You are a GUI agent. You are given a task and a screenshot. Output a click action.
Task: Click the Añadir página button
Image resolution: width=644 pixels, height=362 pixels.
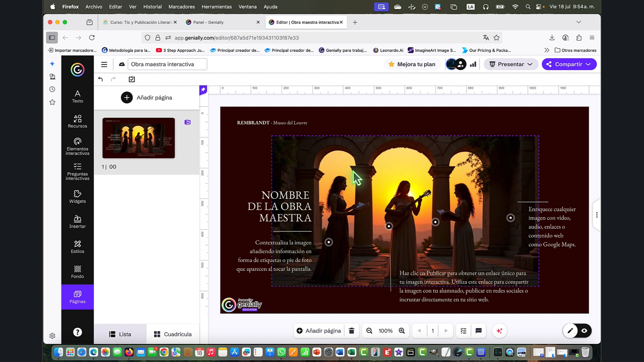coord(319,331)
